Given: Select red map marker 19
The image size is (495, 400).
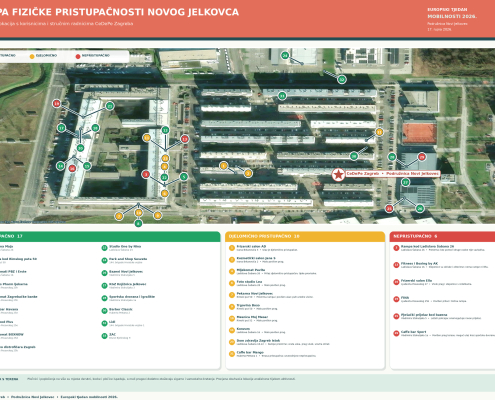Looking at the screenshot, I should pyautogui.click(x=57, y=104).
